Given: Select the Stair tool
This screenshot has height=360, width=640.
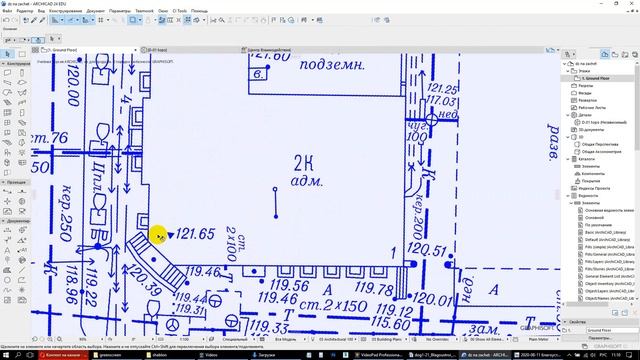Looking at the screenshot, I should (7, 102).
